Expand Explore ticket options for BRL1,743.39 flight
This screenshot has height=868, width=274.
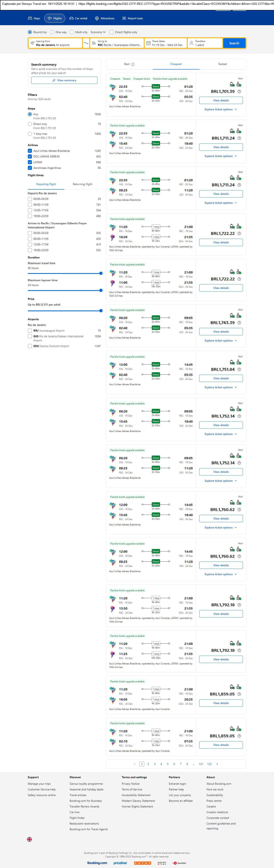tap(221, 341)
